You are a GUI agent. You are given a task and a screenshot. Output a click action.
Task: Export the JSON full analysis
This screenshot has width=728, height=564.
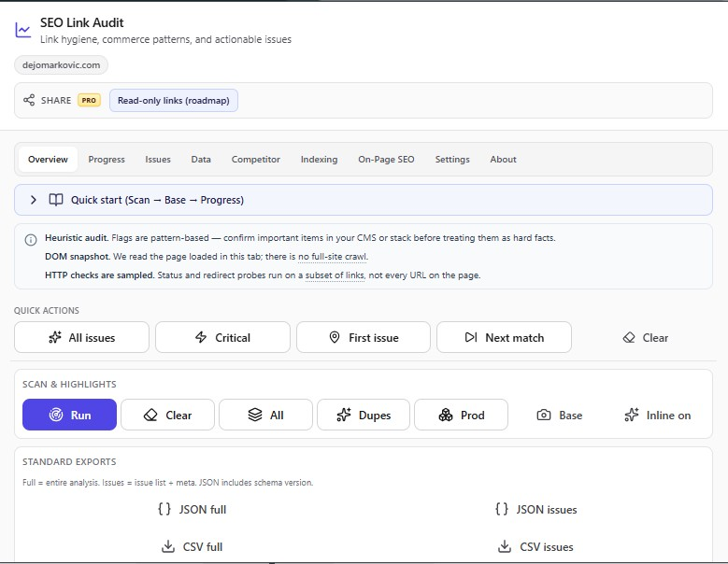(192, 509)
